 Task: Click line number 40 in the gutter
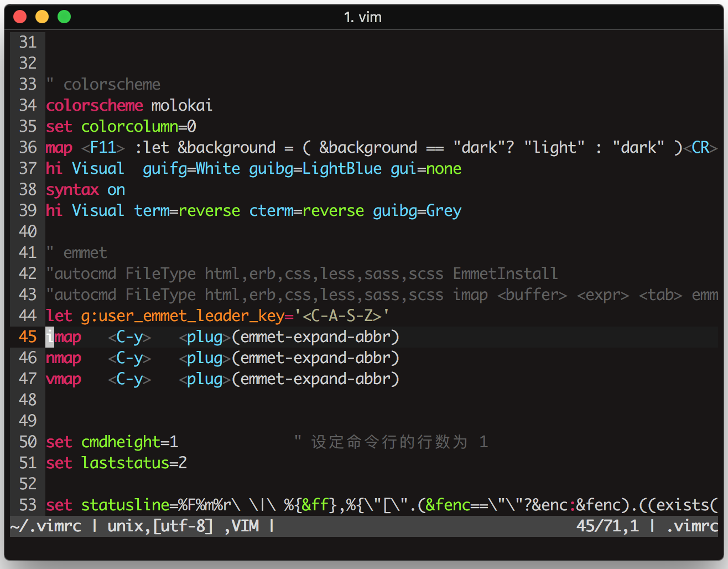(x=28, y=231)
